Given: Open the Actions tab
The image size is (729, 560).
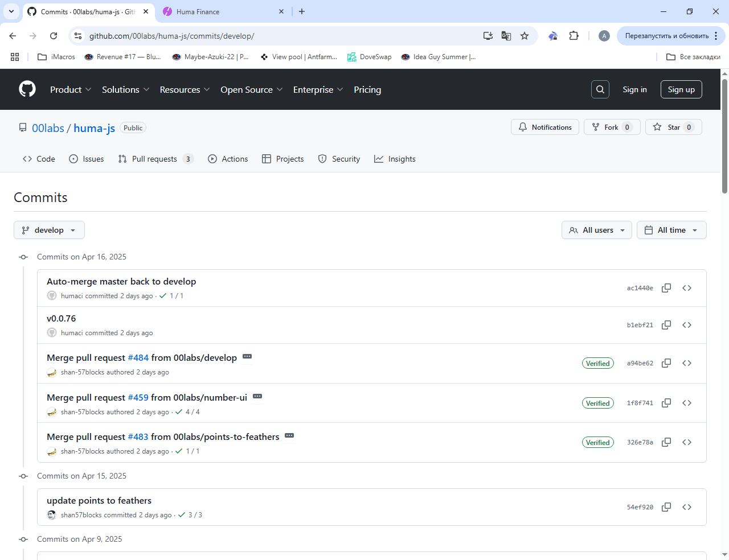Looking at the screenshot, I should (228, 159).
